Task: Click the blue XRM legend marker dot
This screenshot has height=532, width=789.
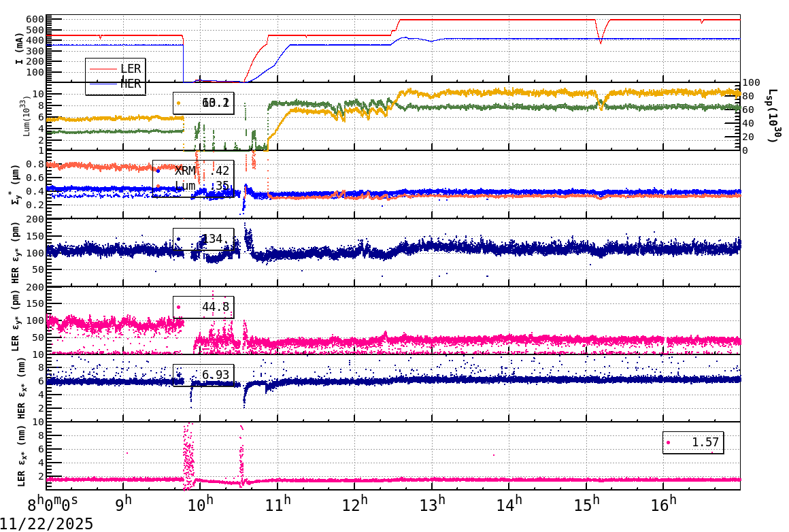Action: tap(158, 171)
